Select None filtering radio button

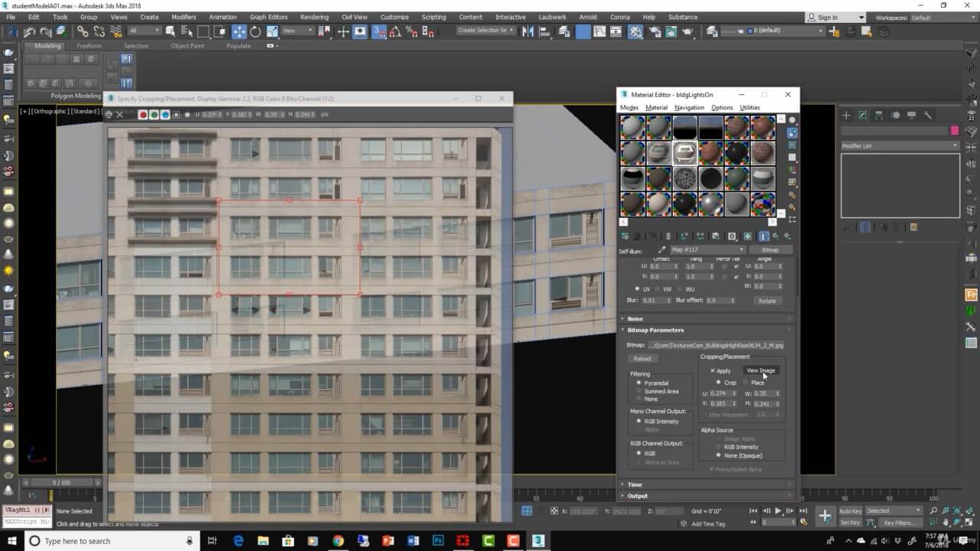pyautogui.click(x=639, y=399)
